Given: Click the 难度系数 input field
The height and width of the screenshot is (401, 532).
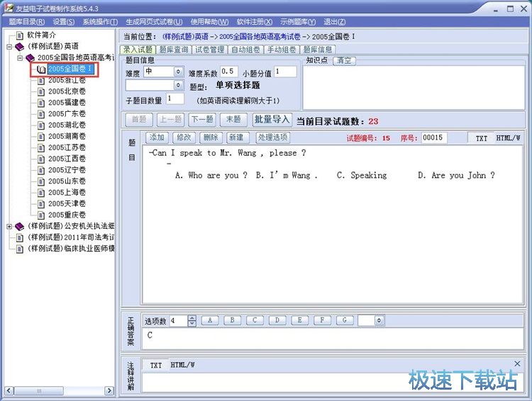Looking at the screenshot, I should [x=229, y=72].
